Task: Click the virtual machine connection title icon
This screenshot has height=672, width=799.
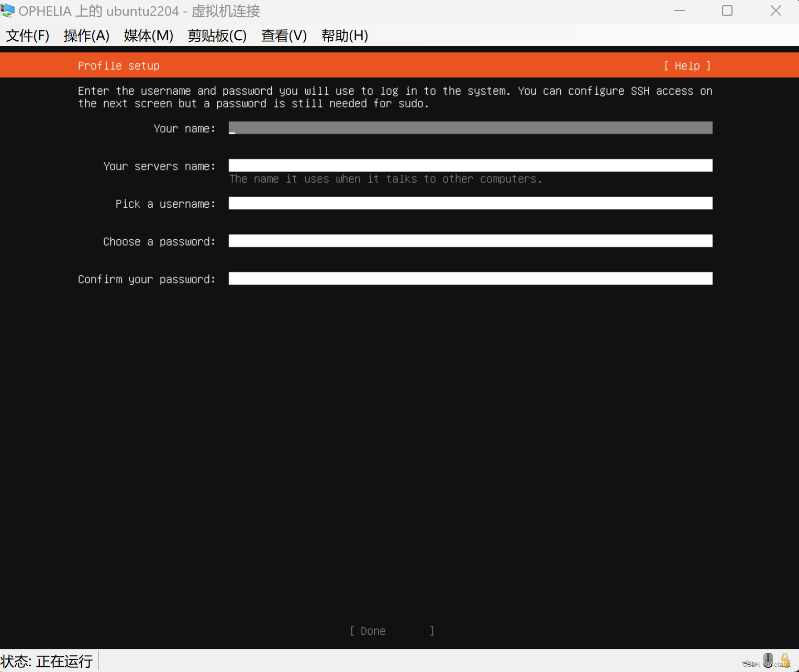Action: coord(8,10)
